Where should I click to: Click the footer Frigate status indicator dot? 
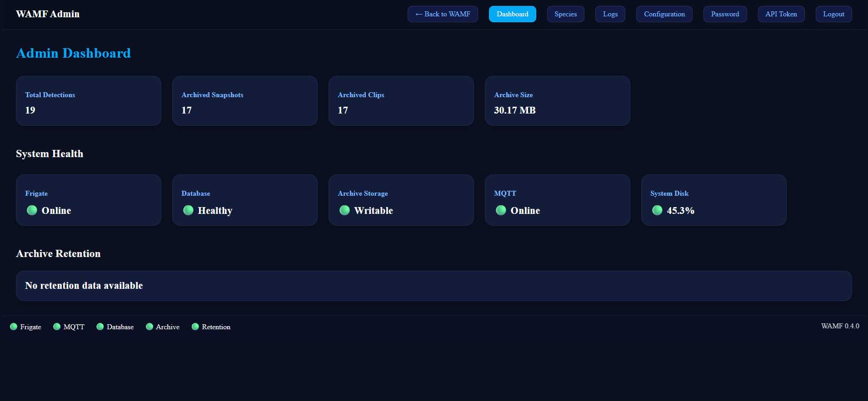(x=14, y=327)
